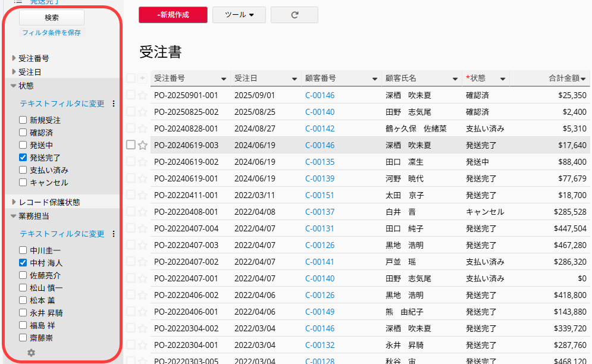The width and height of the screenshot is (592, 364).
Task: Star the PO-20240619-003 order row
Action: 142,145
